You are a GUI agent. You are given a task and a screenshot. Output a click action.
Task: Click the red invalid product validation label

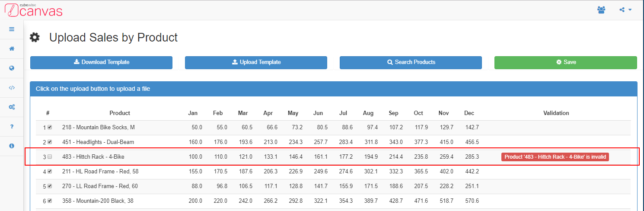pyautogui.click(x=555, y=157)
